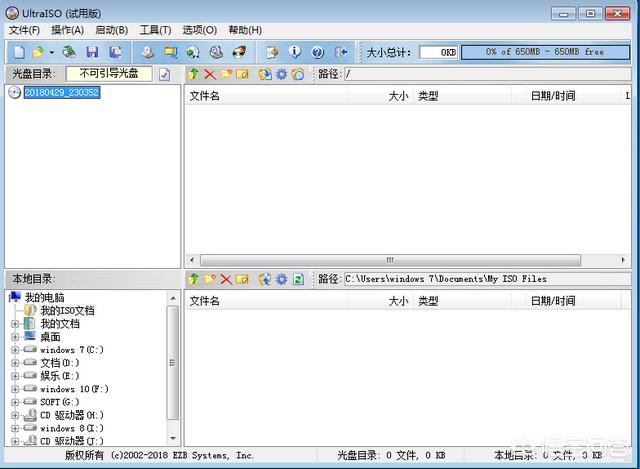Select 我的ISO文档 folder
Screen dimensions: 640x469
point(67,311)
